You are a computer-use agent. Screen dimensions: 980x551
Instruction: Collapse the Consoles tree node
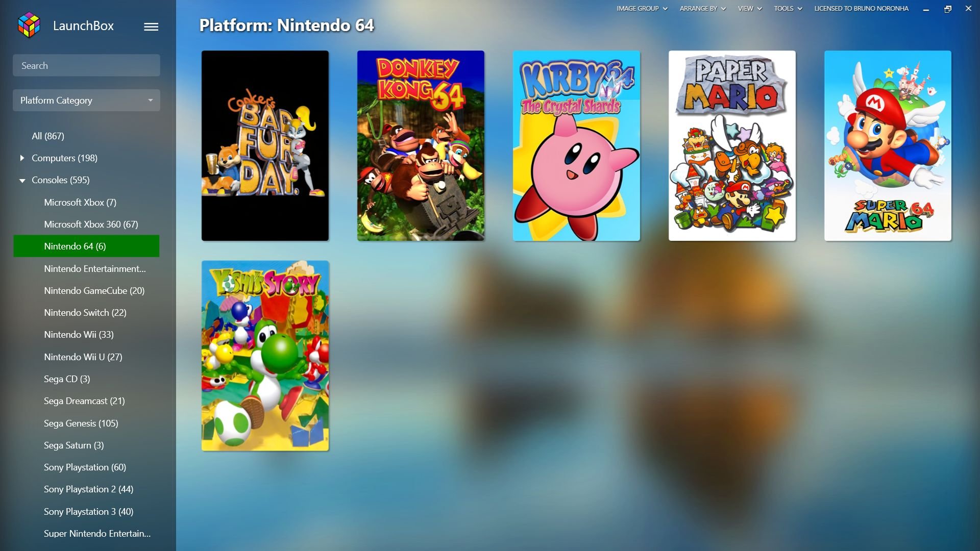22,181
